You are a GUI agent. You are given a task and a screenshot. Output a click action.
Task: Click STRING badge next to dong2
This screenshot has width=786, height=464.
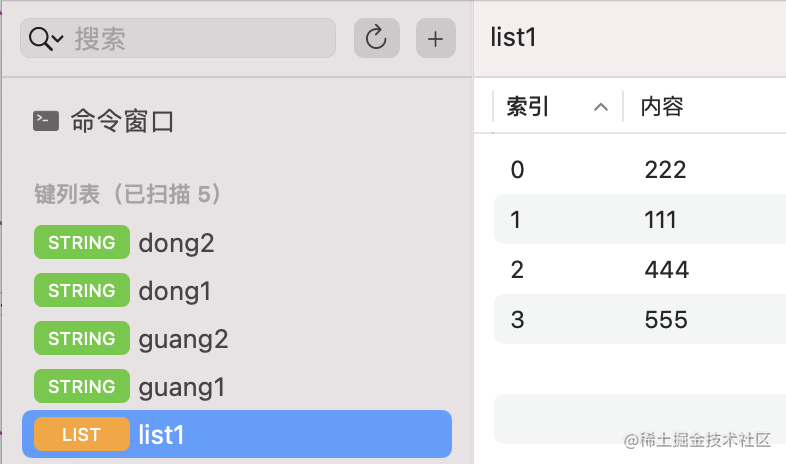81,243
